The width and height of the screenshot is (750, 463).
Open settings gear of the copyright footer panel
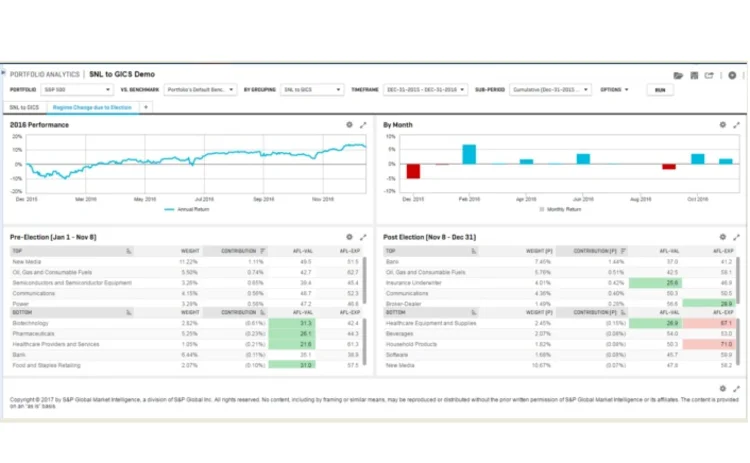[x=722, y=389]
